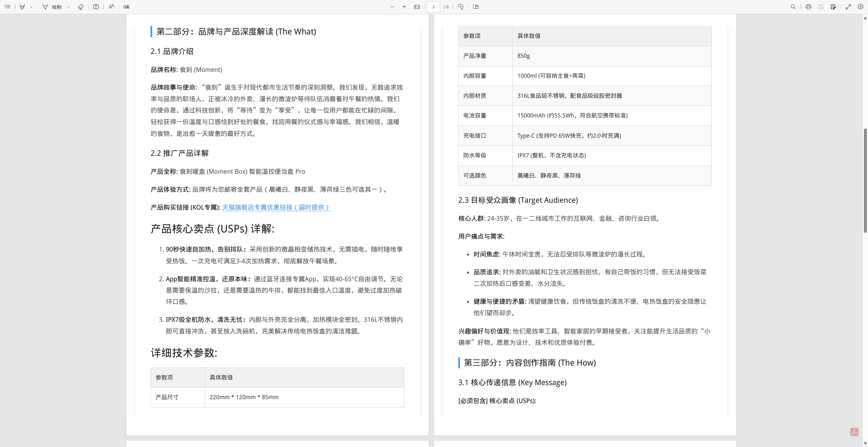Select the eraser tool
Image resolution: width=868 pixels, height=447 pixels.
(80, 7)
